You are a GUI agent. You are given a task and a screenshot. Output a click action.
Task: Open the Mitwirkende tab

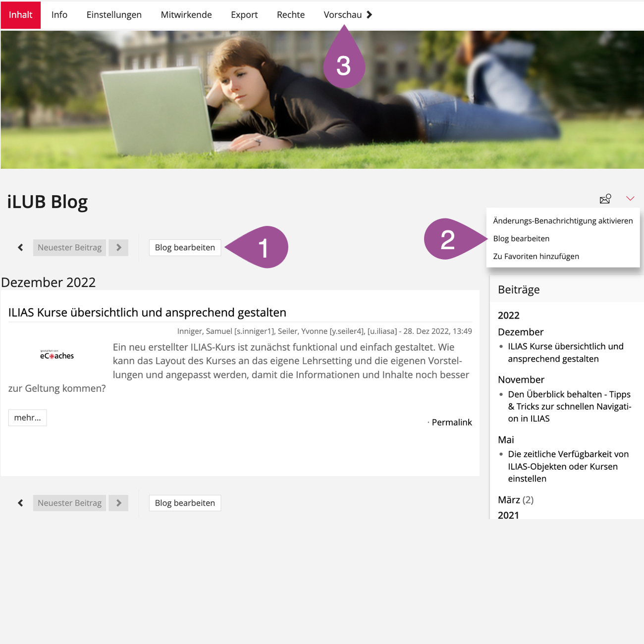pyautogui.click(x=186, y=15)
